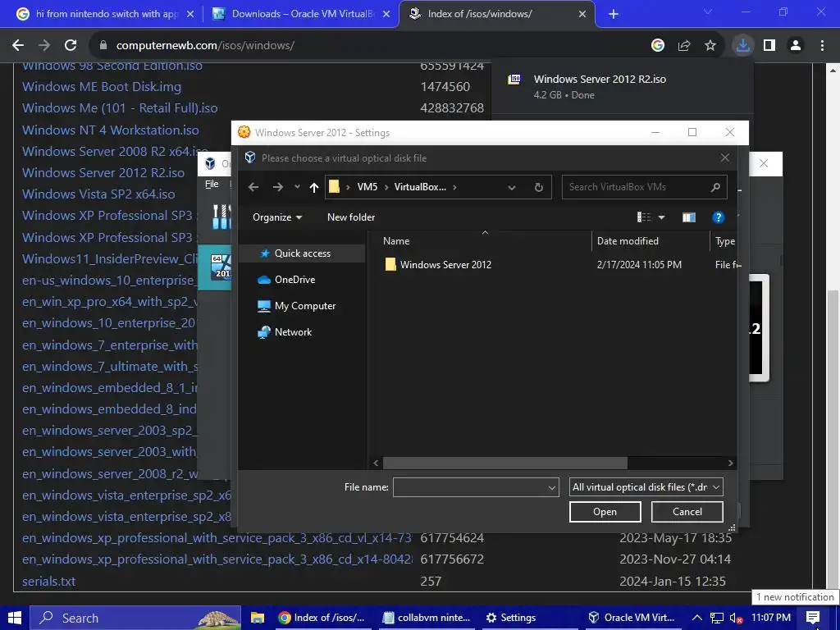Click New folder button
The image size is (840, 630).
(x=351, y=217)
